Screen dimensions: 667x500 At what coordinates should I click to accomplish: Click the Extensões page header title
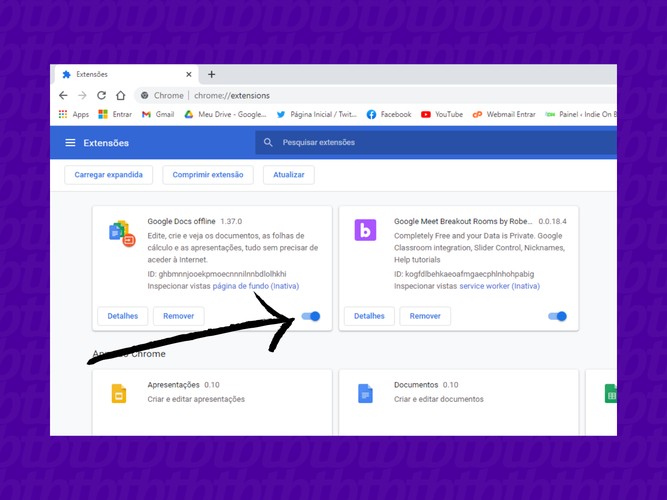106,143
